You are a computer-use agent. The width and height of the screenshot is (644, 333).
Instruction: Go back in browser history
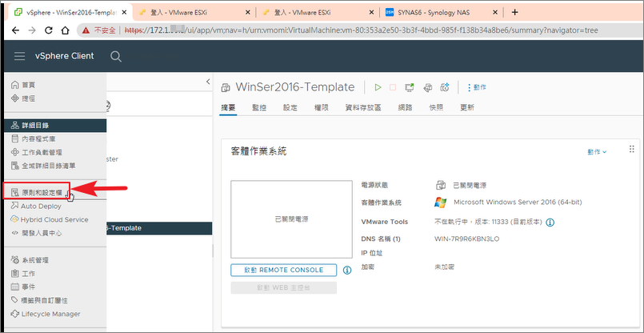pos(15,30)
